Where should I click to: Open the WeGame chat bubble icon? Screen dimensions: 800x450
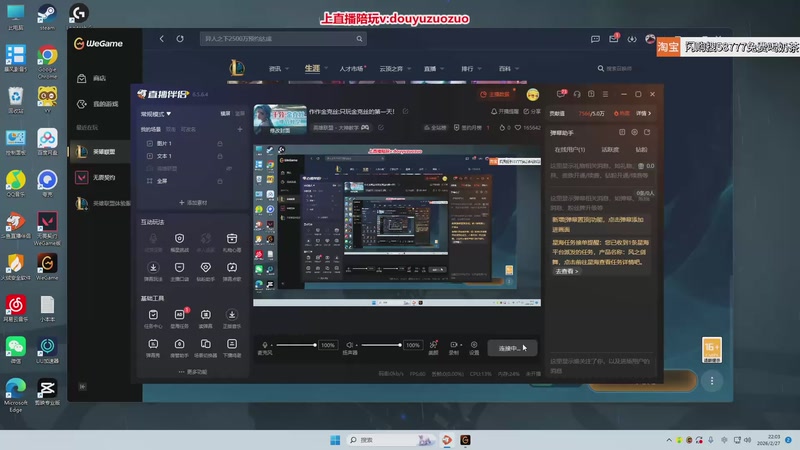tap(595, 39)
